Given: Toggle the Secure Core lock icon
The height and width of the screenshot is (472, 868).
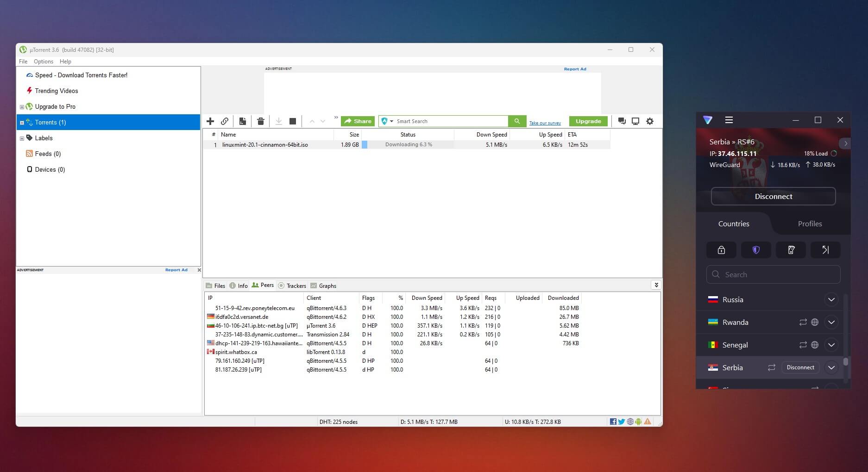Looking at the screenshot, I should coord(721,250).
